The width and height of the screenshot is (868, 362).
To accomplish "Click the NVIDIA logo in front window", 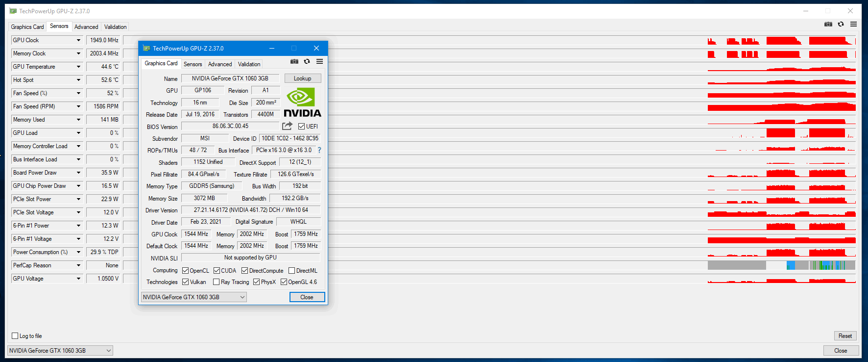I will [303, 103].
